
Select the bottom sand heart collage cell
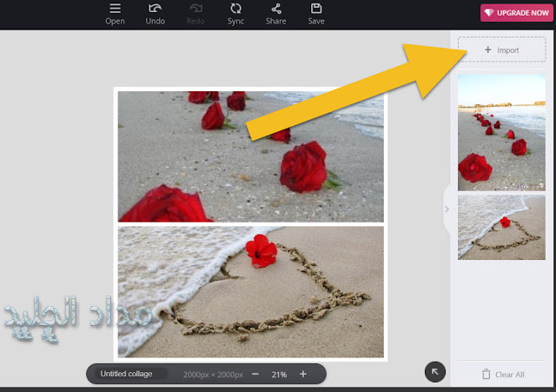[251, 291]
